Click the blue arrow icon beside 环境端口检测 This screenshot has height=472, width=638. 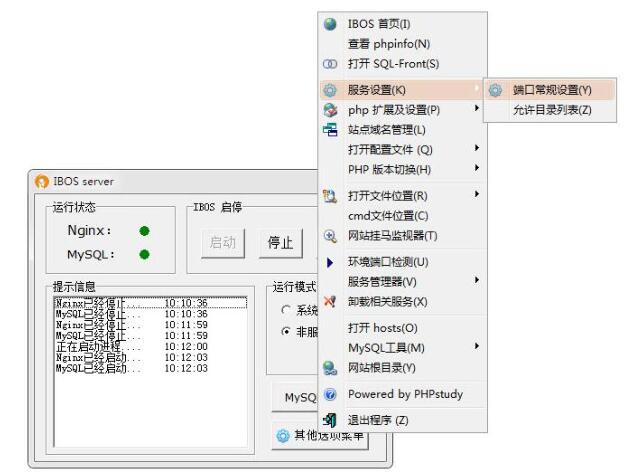(330, 263)
